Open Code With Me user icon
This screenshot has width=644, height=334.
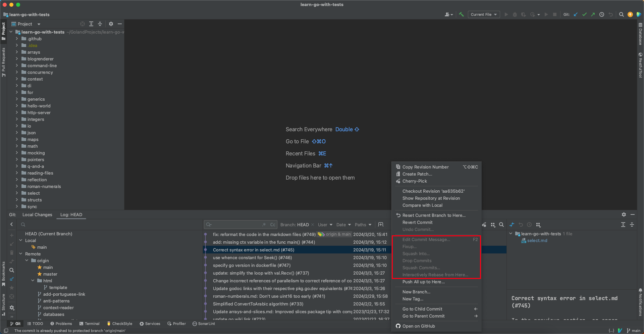[x=448, y=14]
